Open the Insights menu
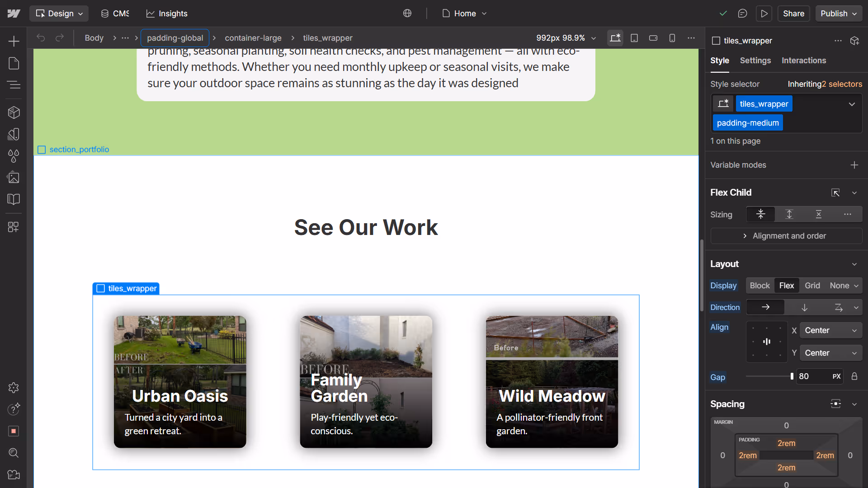 tap(167, 14)
